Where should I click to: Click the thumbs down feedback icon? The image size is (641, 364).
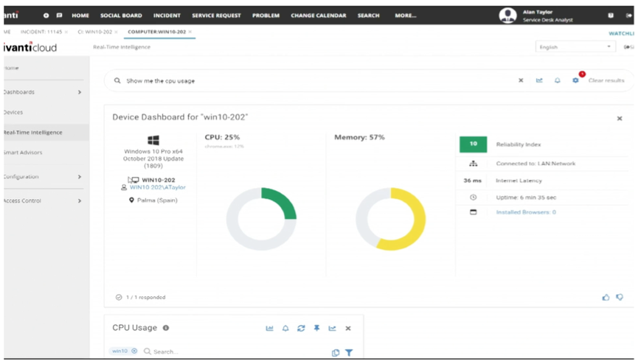click(620, 297)
